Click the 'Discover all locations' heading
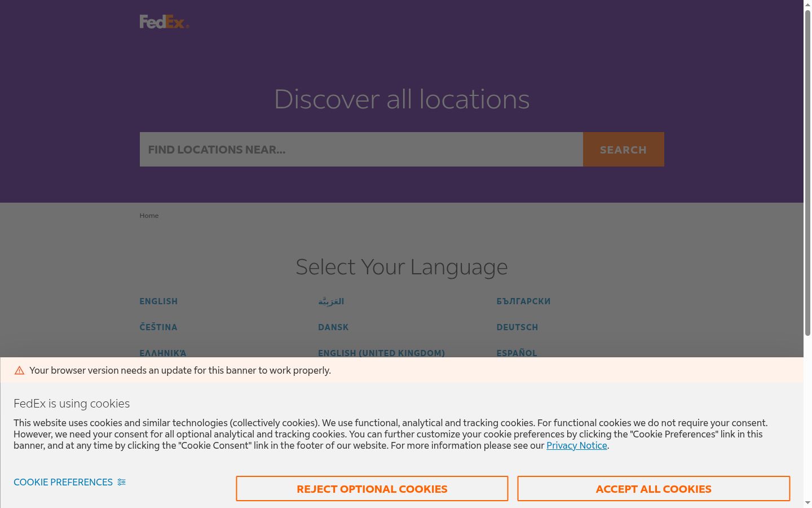Viewport: 812px width, 508px height. [401, 99]
